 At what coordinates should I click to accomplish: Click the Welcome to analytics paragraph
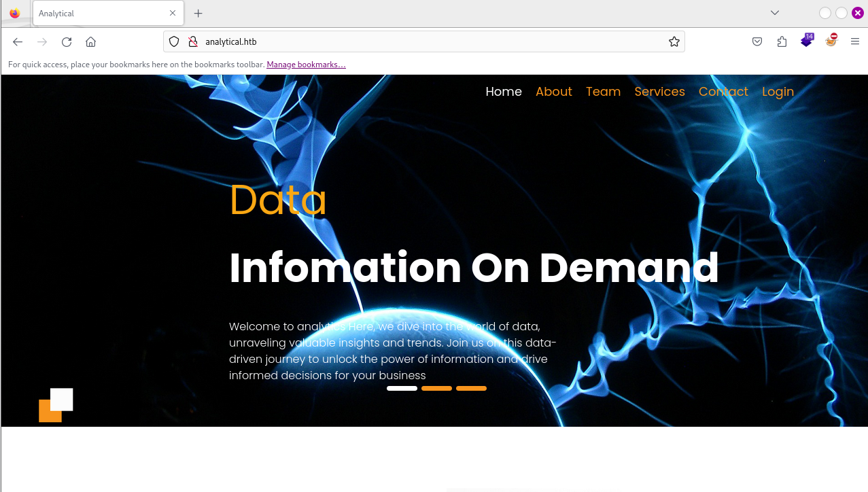pos(393,351)
